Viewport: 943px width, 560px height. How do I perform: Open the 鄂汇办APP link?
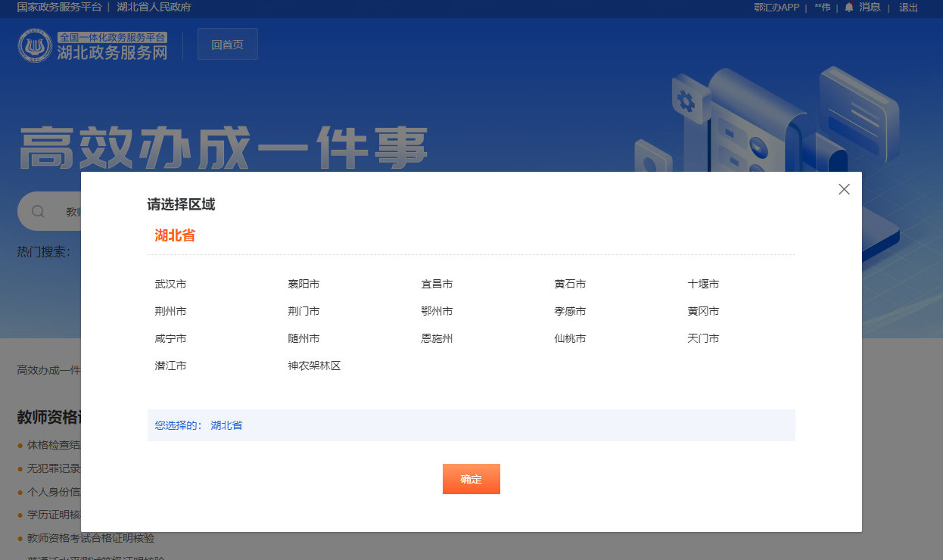tap(776, 8)
